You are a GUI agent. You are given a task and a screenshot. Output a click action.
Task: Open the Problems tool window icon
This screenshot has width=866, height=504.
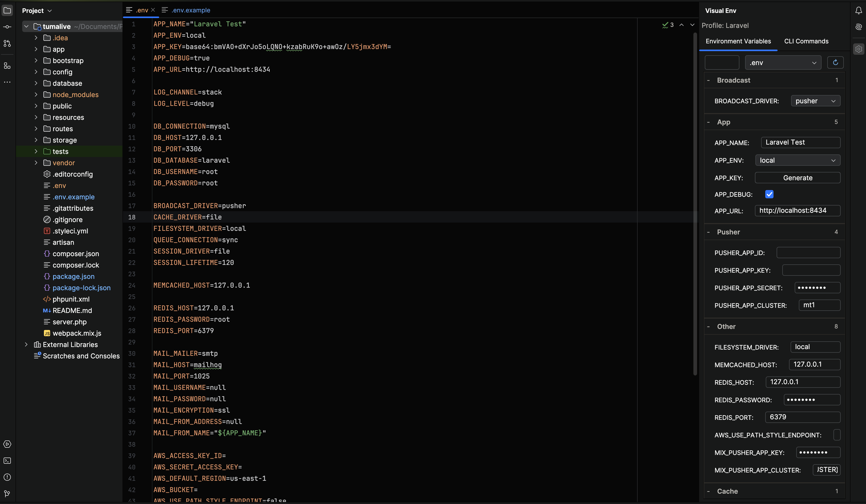tap(7, 477)
